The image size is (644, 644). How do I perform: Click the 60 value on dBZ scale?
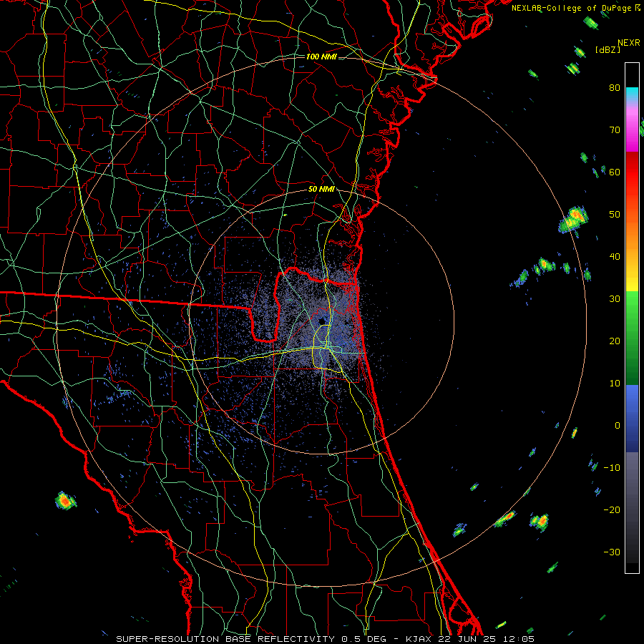pos(615,172)
